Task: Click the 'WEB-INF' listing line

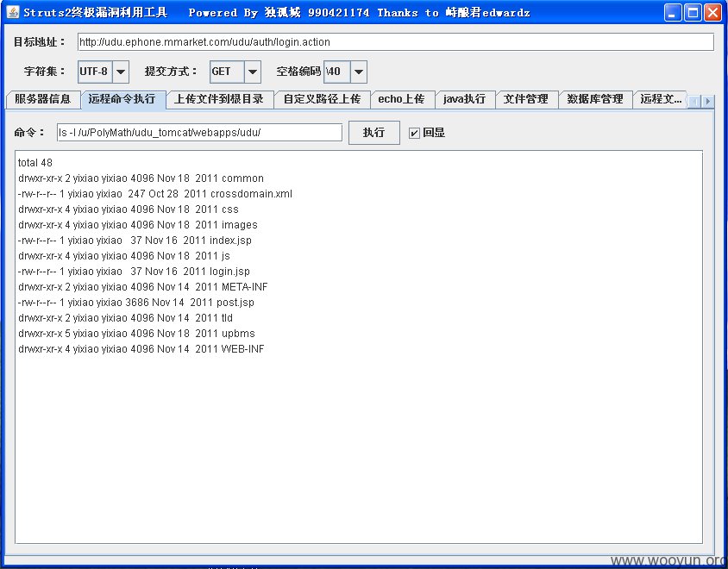Action: (x=141, y=349)
